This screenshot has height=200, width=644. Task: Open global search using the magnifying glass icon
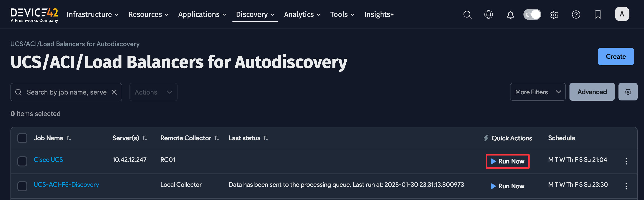(467, 15)
